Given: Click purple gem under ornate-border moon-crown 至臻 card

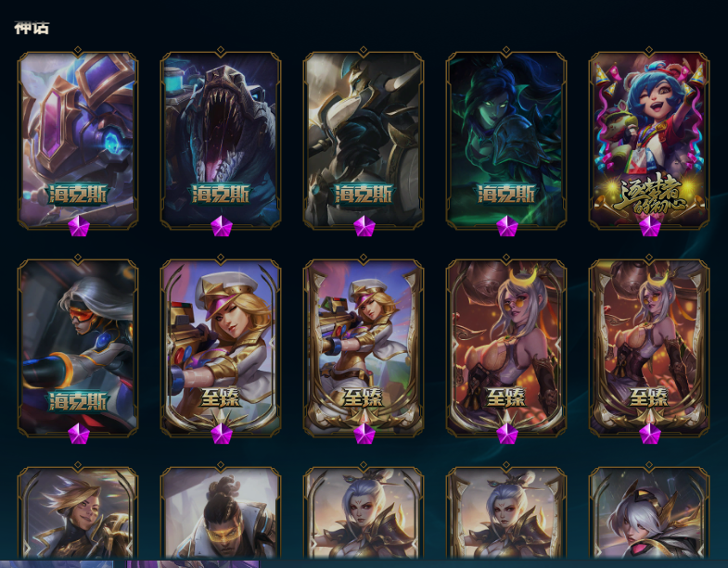Looking at the screenshot, I should (x=649, y=434).
